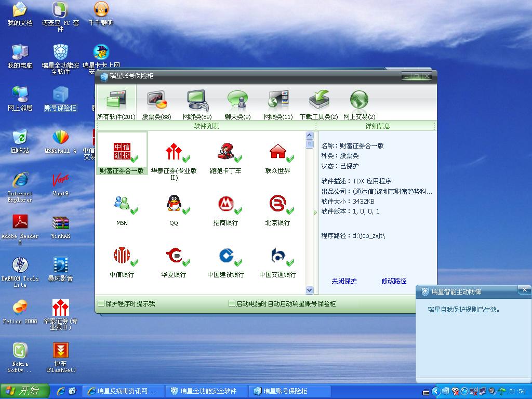
Task: Open the 瑞星全功能安全软件 desktop icon
Action: point(60,59)
